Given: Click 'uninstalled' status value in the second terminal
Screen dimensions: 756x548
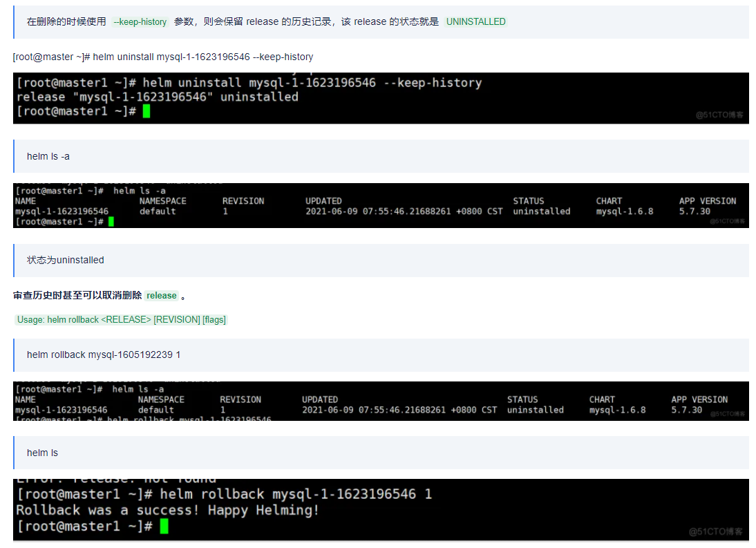Looking at the screenshot, I should pyautogui.click(x=542, y=211).
